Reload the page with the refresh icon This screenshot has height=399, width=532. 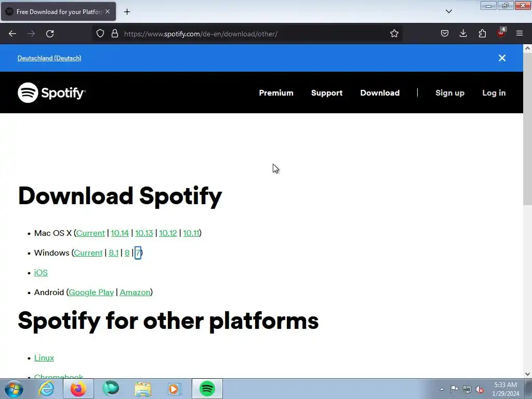coord(50,34)
